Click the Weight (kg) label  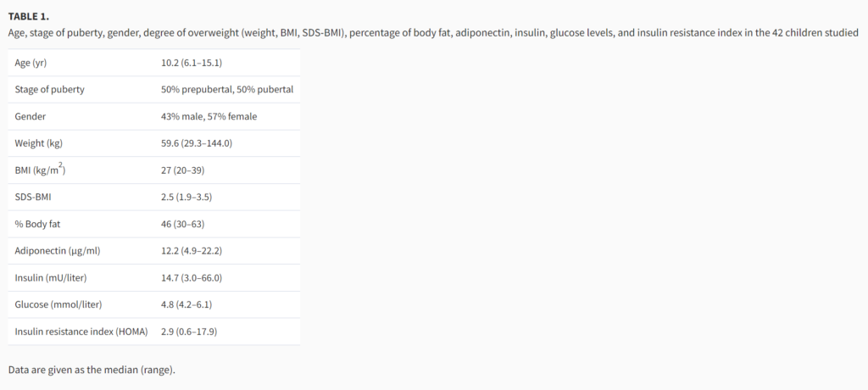coord(39,143)
